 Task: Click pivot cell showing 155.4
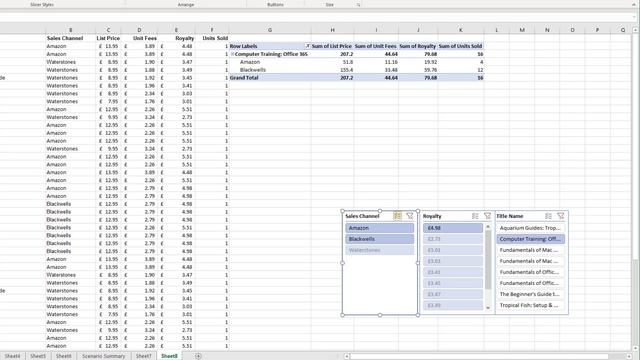(x=333, y=70)
